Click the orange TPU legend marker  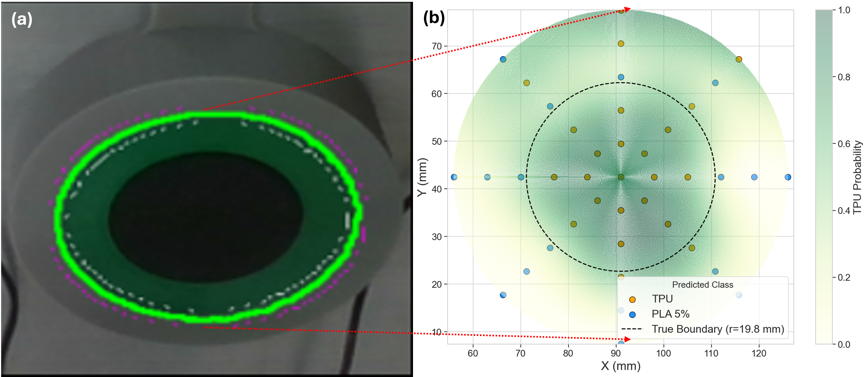632,300
